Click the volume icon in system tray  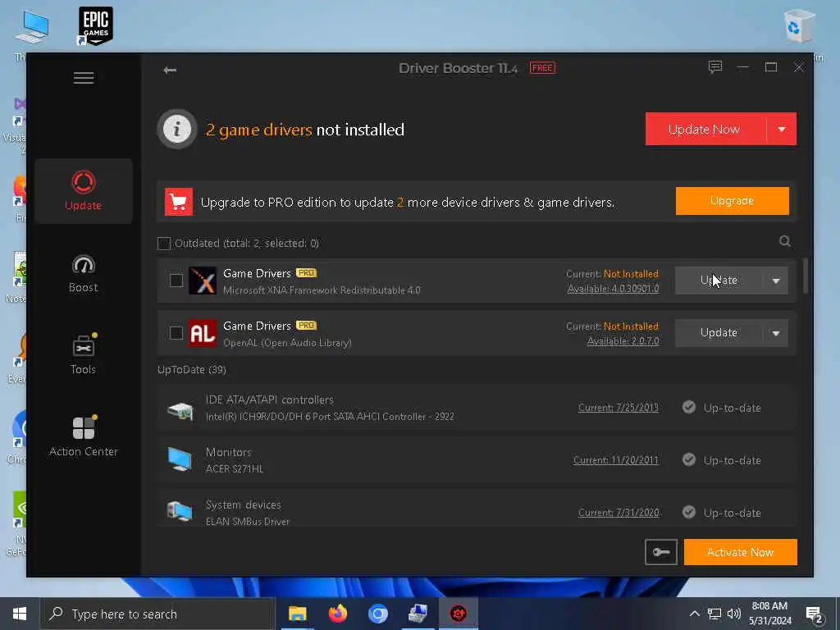tap(734, 614)
